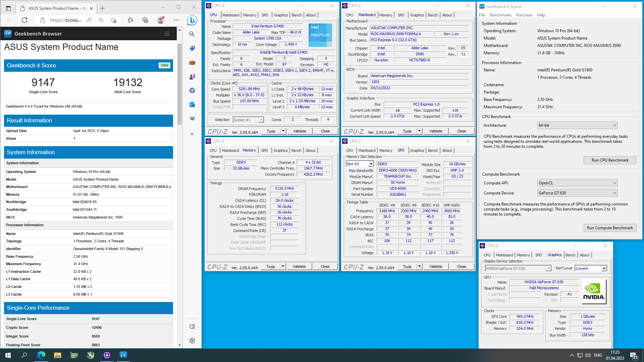Open the Purchase menu in Geekbench
The width and height of the screenshot is (644, 362).
524,15
